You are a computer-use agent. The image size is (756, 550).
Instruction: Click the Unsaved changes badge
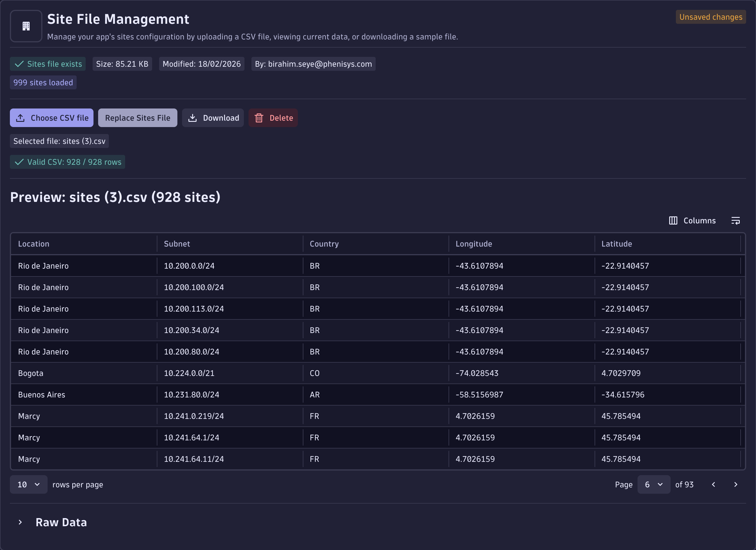coord(710,17)
